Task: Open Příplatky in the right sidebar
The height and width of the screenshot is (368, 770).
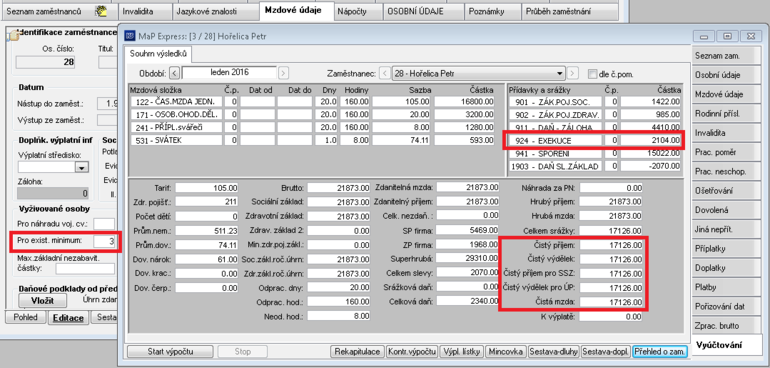Action: [x=727, y=249]
